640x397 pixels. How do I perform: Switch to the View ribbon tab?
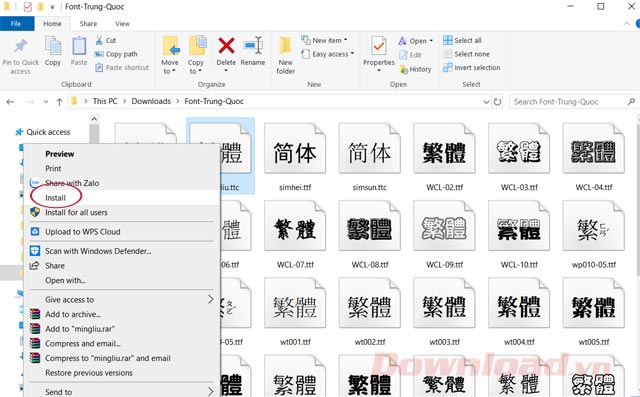pyautogui.click(x=122, y=24)
